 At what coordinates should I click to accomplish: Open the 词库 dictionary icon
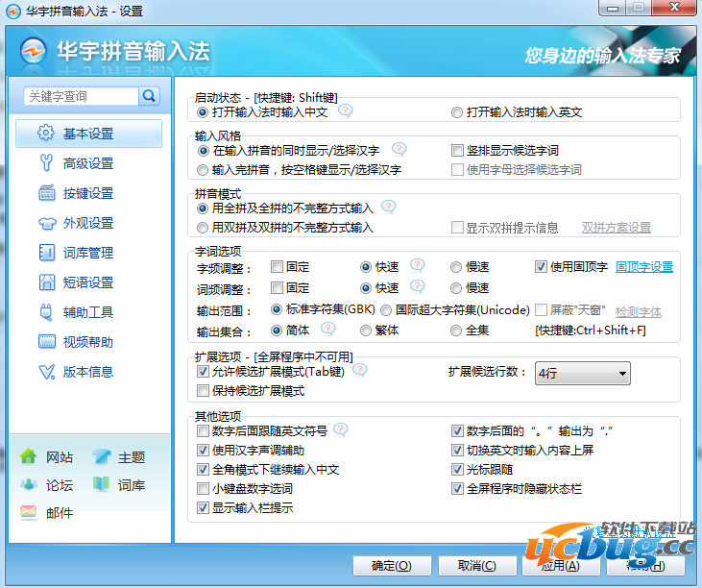coord(101,484)
